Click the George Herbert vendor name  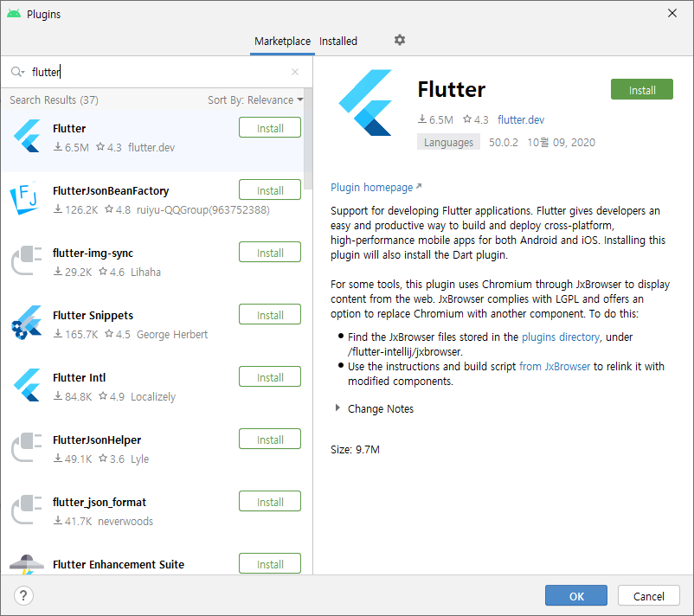pos(171,334)
